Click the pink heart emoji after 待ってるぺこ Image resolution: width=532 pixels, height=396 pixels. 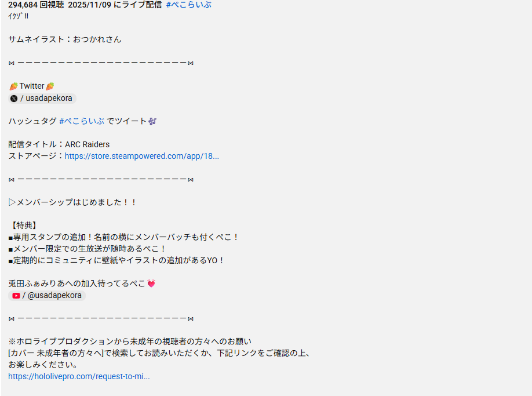151,284
